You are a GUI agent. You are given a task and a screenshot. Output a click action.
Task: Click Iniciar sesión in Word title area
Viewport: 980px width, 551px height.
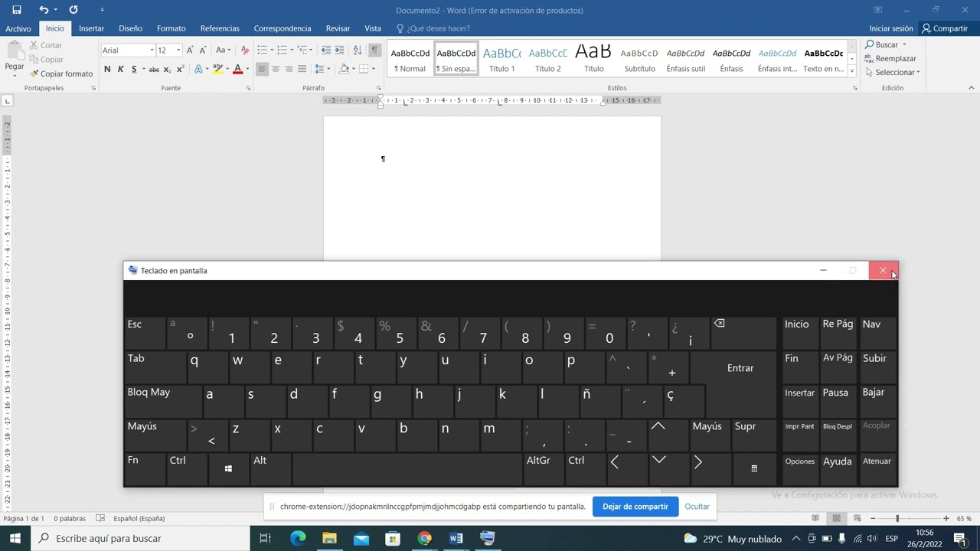891,28
